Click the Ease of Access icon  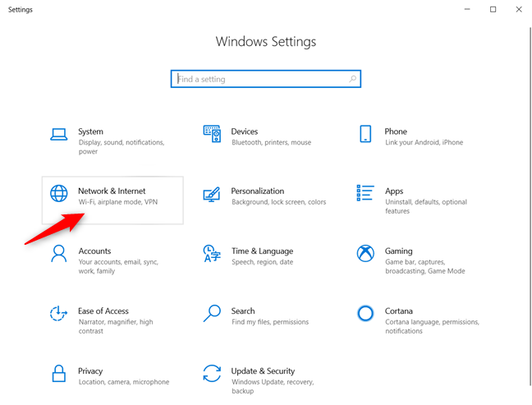pyautogui.click(x=58, y=313)
